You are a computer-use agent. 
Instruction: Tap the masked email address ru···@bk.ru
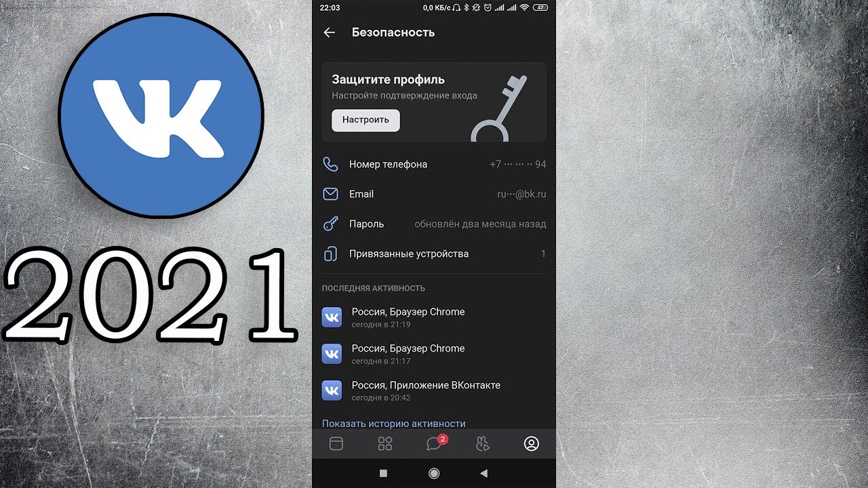click(521, 194)
